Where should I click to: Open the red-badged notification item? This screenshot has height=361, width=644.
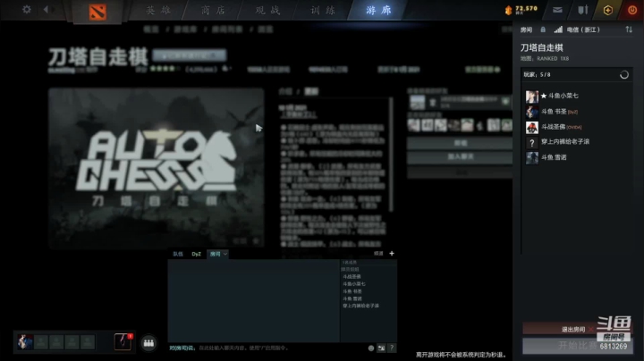(123, 341)
